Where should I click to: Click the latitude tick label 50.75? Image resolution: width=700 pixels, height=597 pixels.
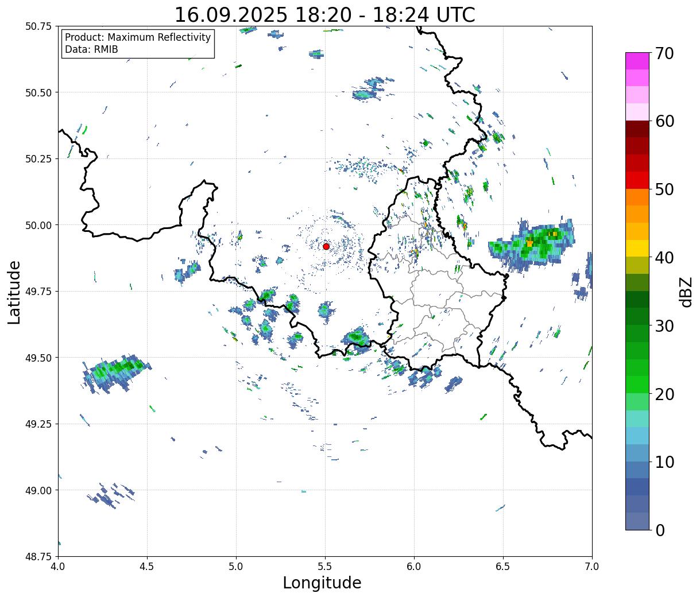pos(38,26)
